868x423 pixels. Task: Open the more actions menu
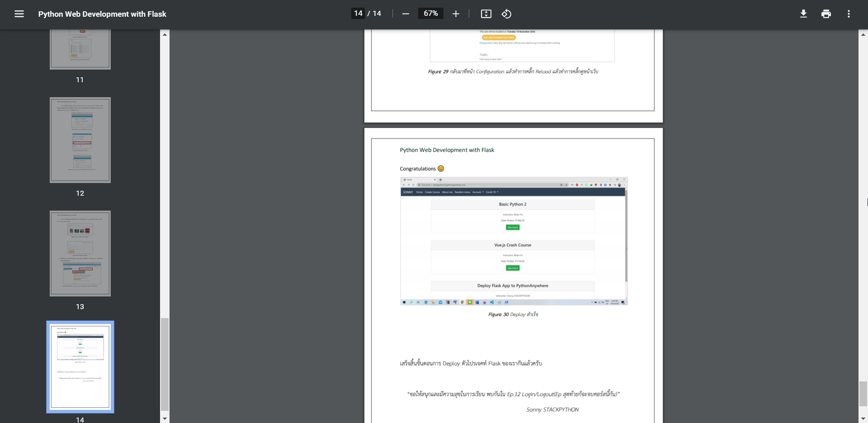point(849,14)
